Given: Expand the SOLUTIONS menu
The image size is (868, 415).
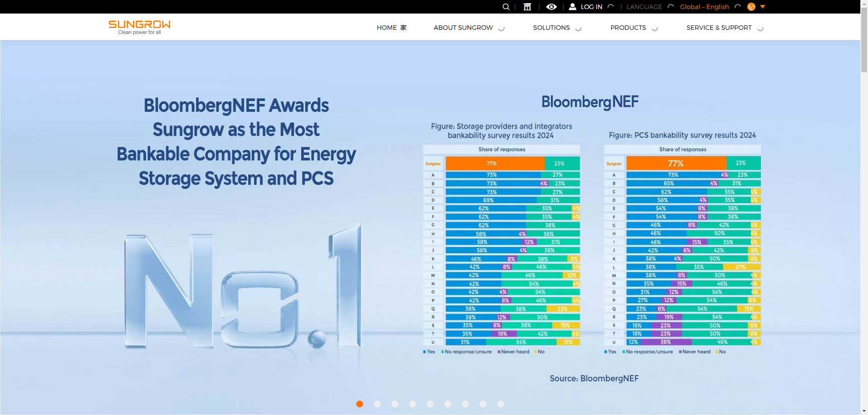Looking at the screenshot, I should (551, 28).
